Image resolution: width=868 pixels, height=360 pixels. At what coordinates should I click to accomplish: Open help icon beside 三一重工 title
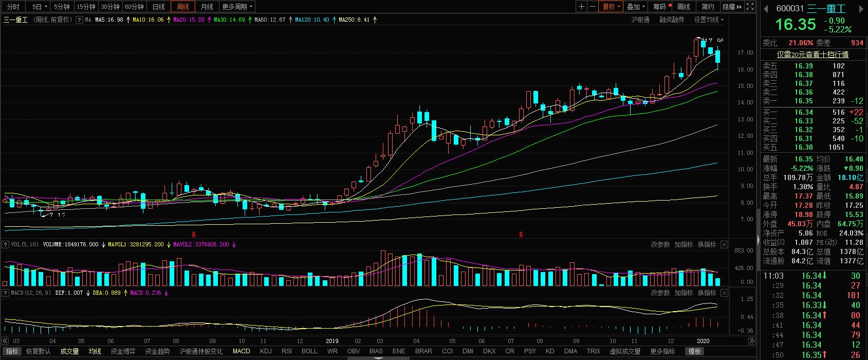click(79, 20)
